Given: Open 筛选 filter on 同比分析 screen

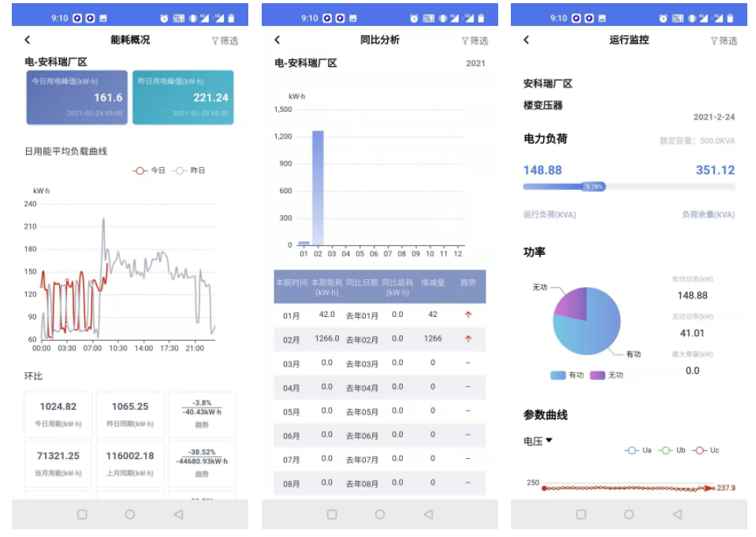Looking at the screenshot, I should (475, 41).
